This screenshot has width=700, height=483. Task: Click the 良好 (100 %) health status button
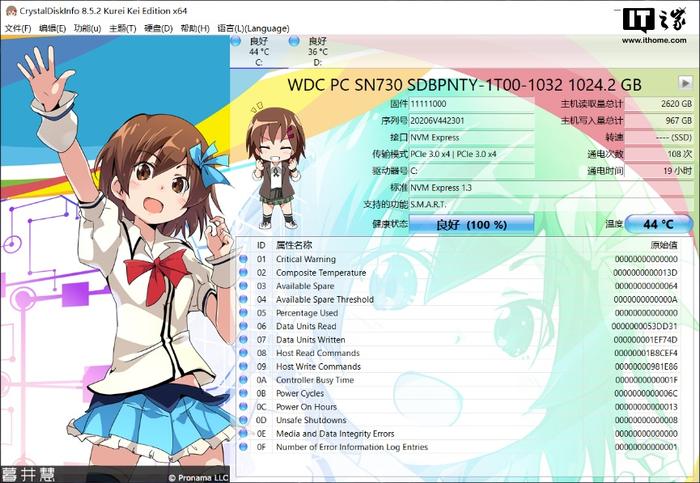click(x=471, y=224)
